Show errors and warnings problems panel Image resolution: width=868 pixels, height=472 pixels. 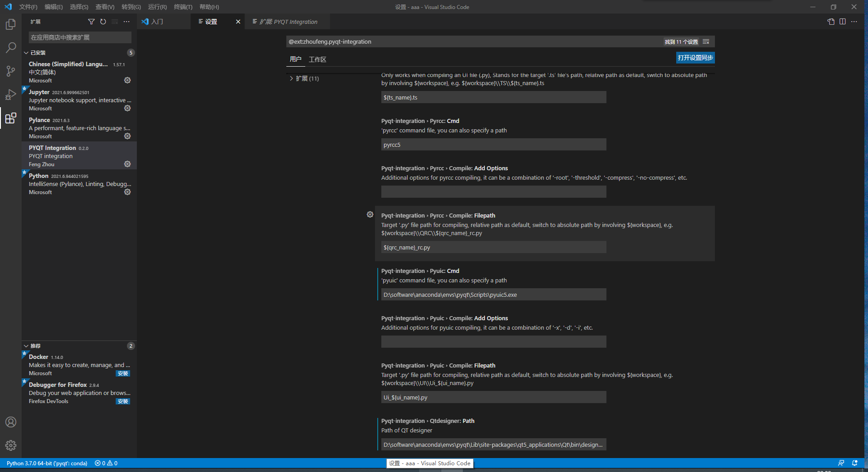(x=106, y=463)
